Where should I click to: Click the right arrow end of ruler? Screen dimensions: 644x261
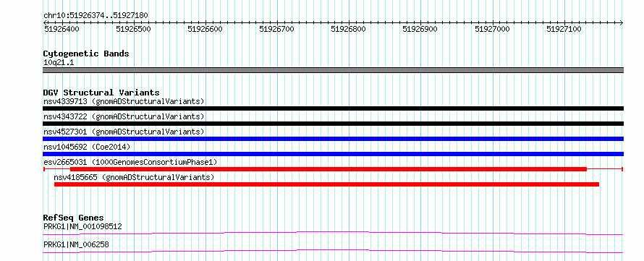point(622,22)
